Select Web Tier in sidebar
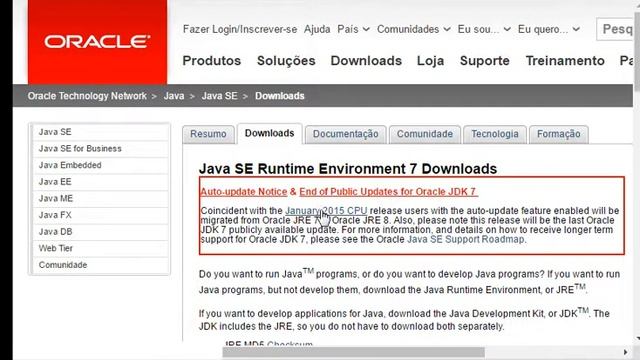Image resolution: width=640 pixels, height=360 pixels. (x=100, y=249)
